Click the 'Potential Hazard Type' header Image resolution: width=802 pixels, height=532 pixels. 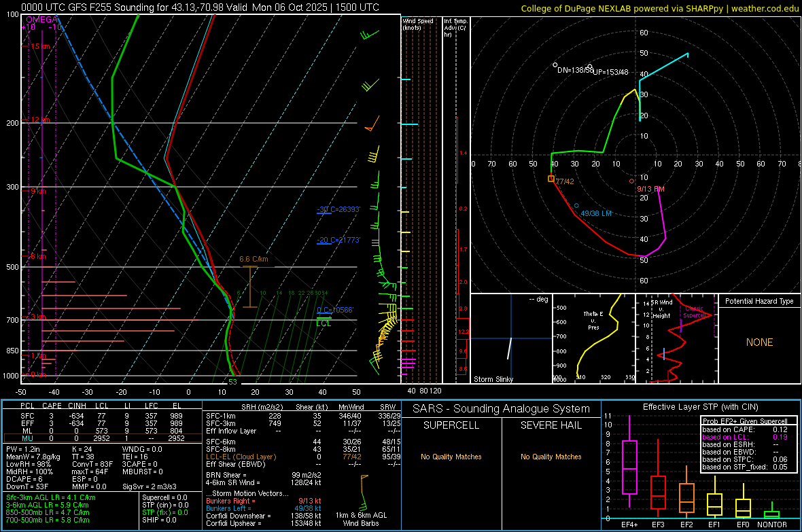pyautogui.click(x=759, y=301)
